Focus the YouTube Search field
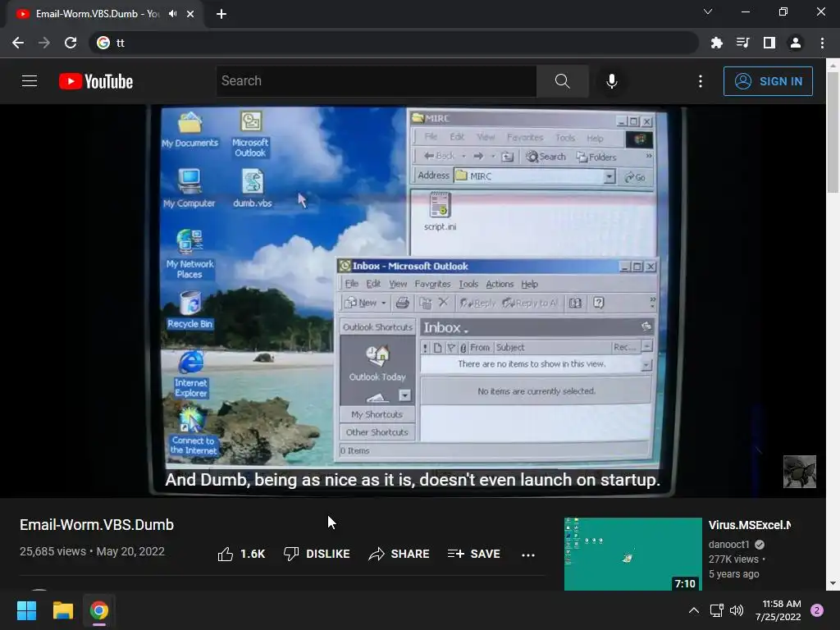 [x=377, y=81]
